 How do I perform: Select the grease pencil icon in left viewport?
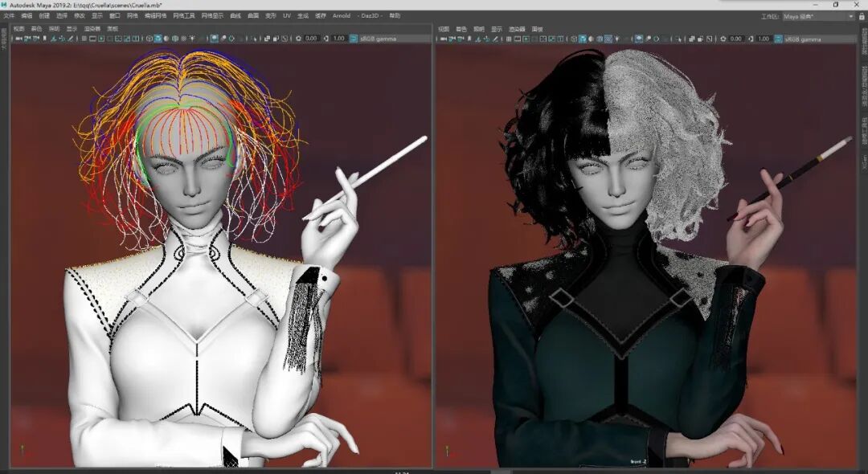(70, 39)
